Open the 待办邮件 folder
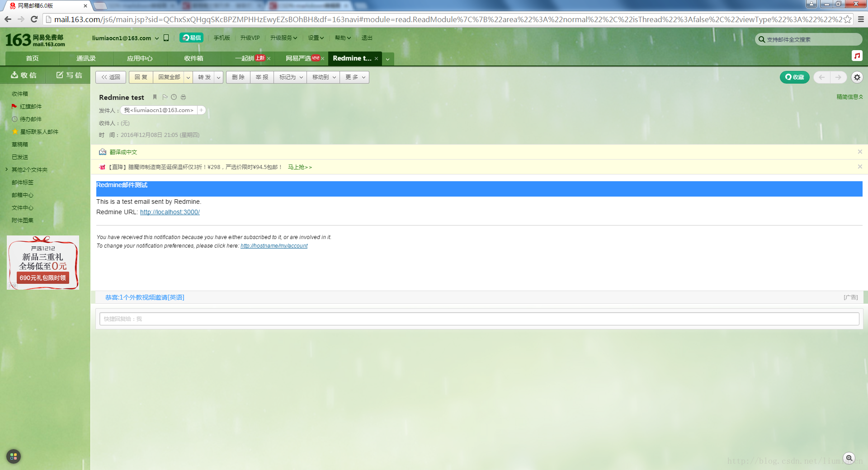 coord(31,119)
